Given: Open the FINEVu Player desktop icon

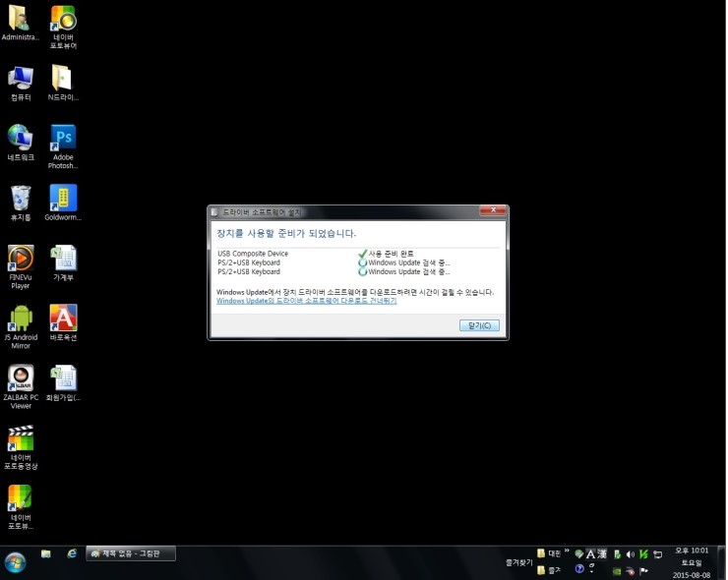Looking at the screenshot, I should [x=21, y=259].
